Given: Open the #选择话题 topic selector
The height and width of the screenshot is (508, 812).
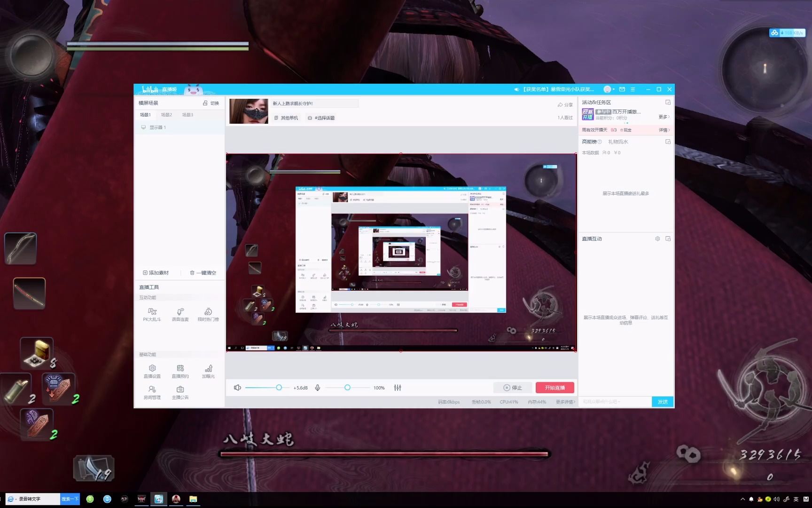Looking at the screenshot, I should (321, 118).
